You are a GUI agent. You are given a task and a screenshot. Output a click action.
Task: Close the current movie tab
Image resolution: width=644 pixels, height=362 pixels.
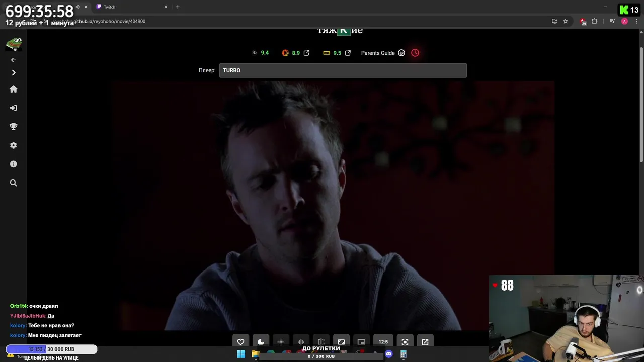[x=86, y=7]
